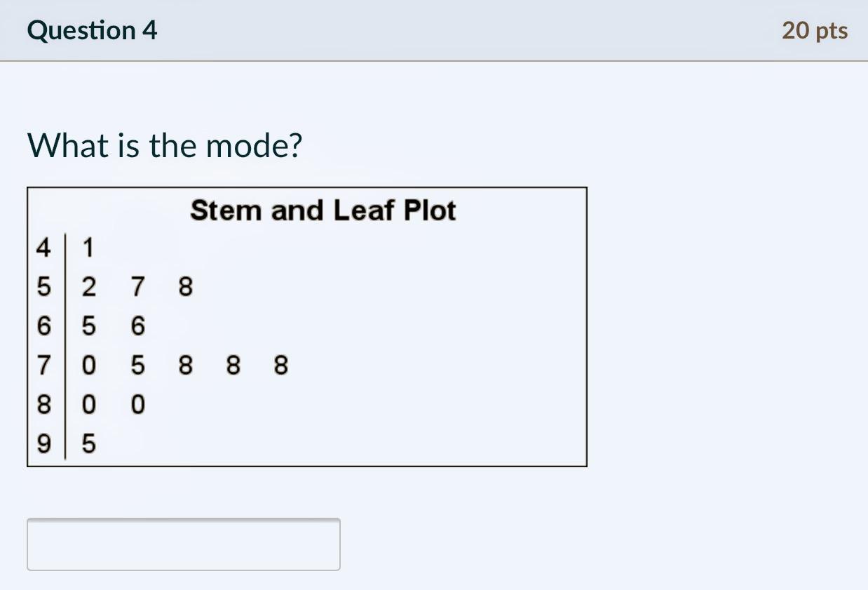Image resolution: width=868 pixels, height=590 pixels.
Task: Click the stem-and-leaf plot image
Action: click(307, 327)
